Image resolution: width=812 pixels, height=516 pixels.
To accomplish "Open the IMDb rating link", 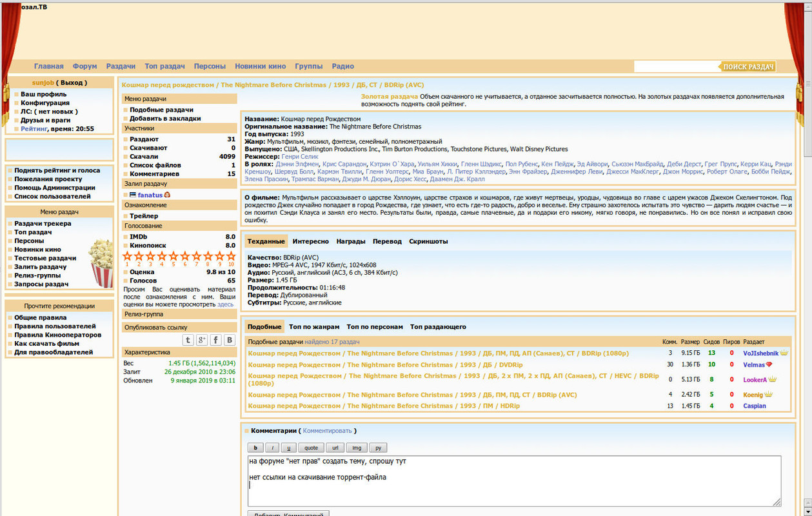I will tap(139, 237).
